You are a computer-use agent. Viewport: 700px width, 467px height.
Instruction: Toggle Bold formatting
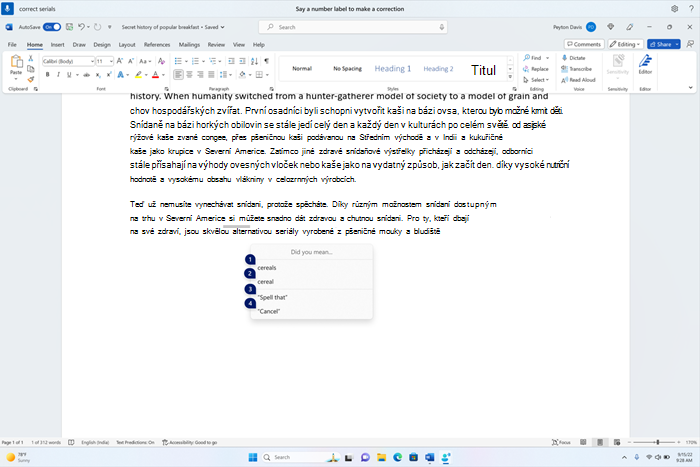[x=47, y=75]
